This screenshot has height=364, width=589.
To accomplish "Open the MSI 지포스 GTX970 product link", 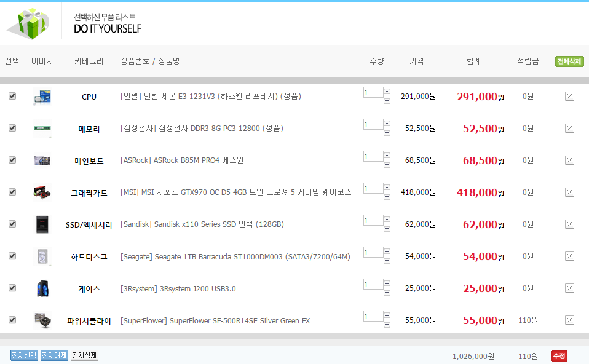I will (236, 192).
